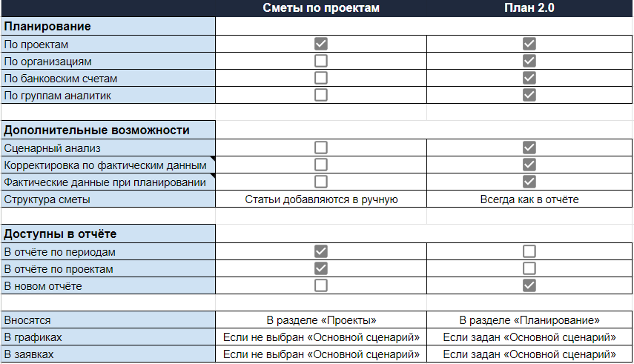Enable «В отчёте по периодам» under План 2.0

[529, 251]
